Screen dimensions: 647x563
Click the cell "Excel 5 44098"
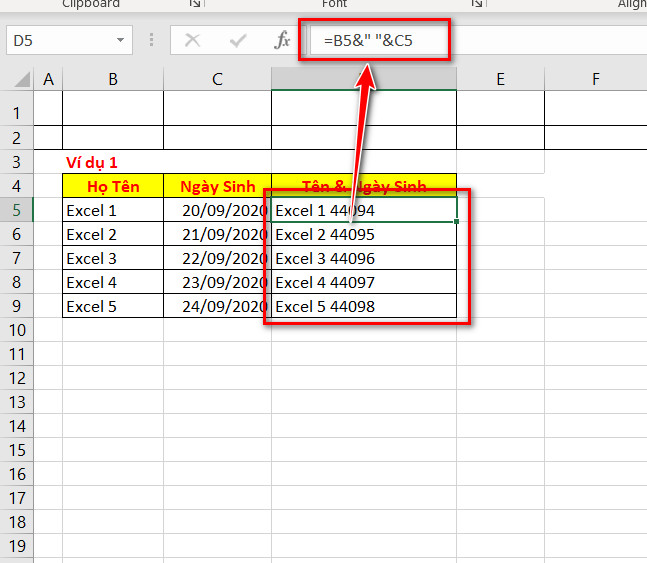pos(364,306)
